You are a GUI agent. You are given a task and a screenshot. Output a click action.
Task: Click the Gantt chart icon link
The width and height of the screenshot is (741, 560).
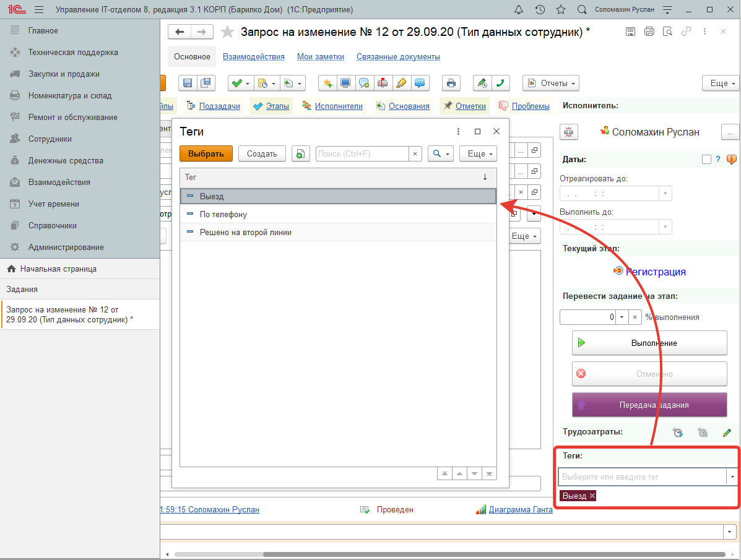[481, 510]
